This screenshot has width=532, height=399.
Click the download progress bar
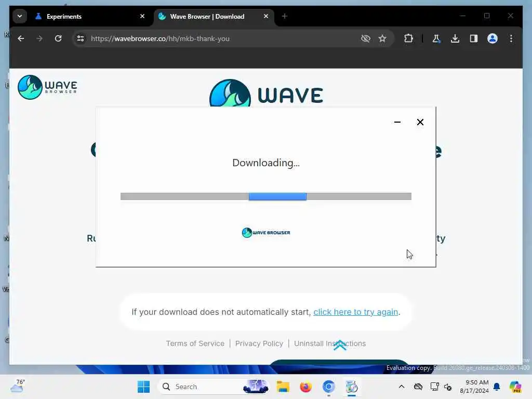pos(266,196)
